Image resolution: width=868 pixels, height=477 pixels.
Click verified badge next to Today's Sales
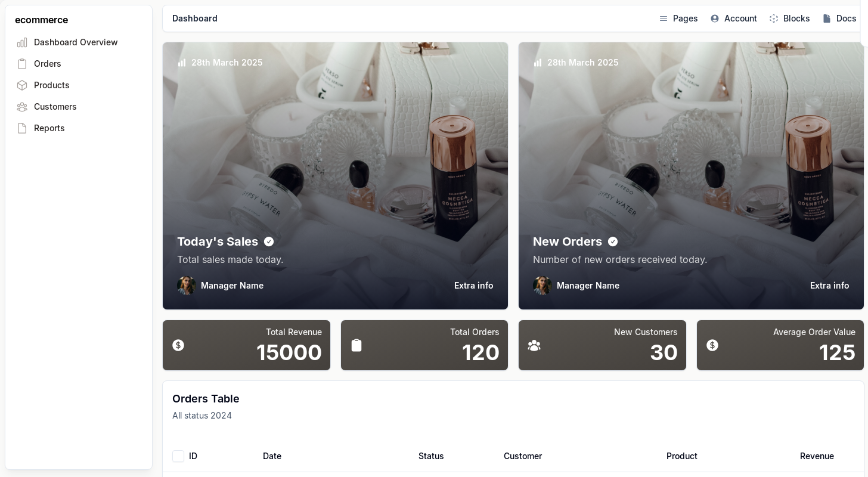point(269,241)
